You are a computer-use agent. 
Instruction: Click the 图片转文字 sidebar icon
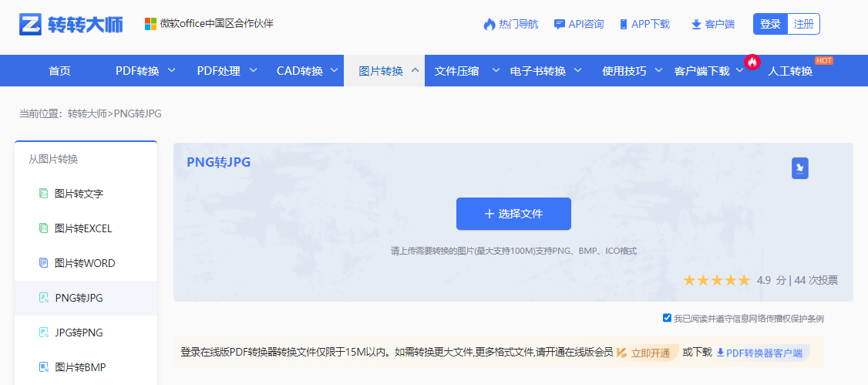point(44,194)
